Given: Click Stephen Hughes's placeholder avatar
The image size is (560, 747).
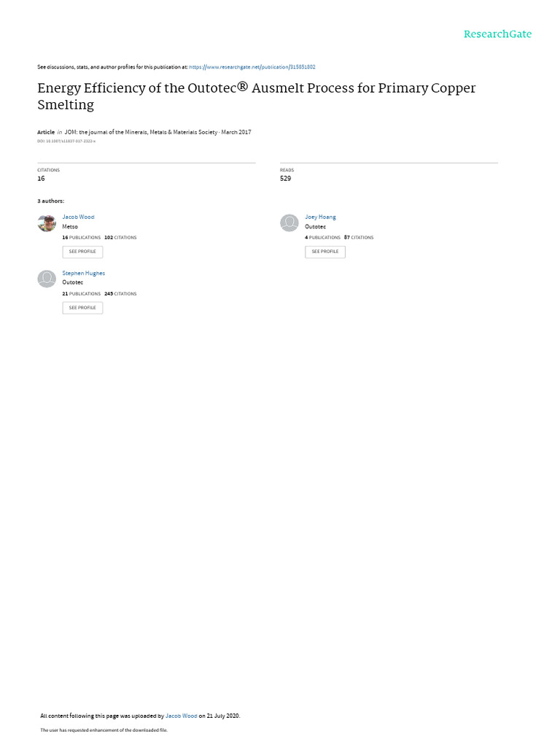Looking at the screenshot, I should point(47,279).
